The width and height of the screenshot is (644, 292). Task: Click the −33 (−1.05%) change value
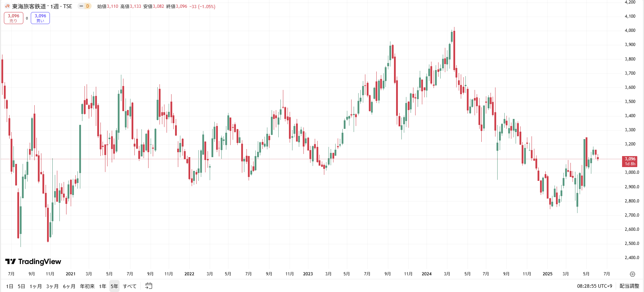202,6
